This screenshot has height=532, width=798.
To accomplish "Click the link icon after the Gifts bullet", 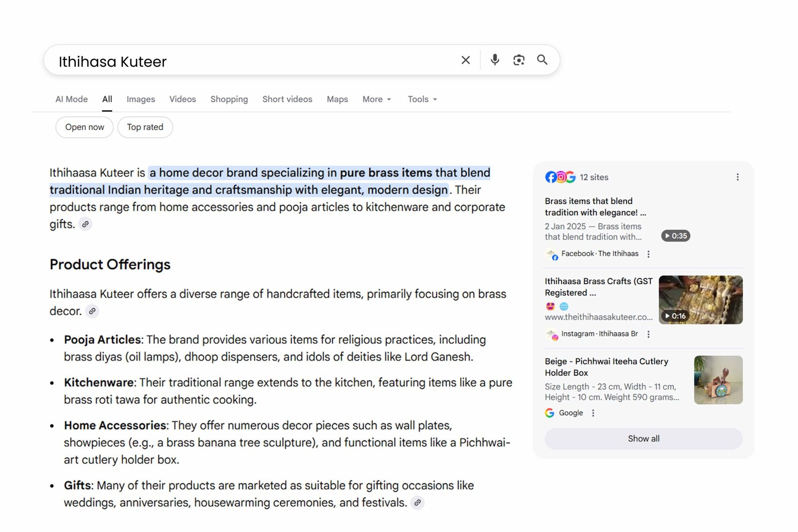I will pos(417,503).
